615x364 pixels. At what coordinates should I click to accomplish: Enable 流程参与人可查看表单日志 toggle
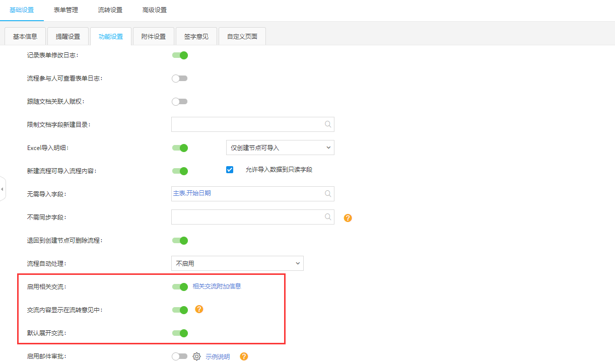(x=180, y=79)
